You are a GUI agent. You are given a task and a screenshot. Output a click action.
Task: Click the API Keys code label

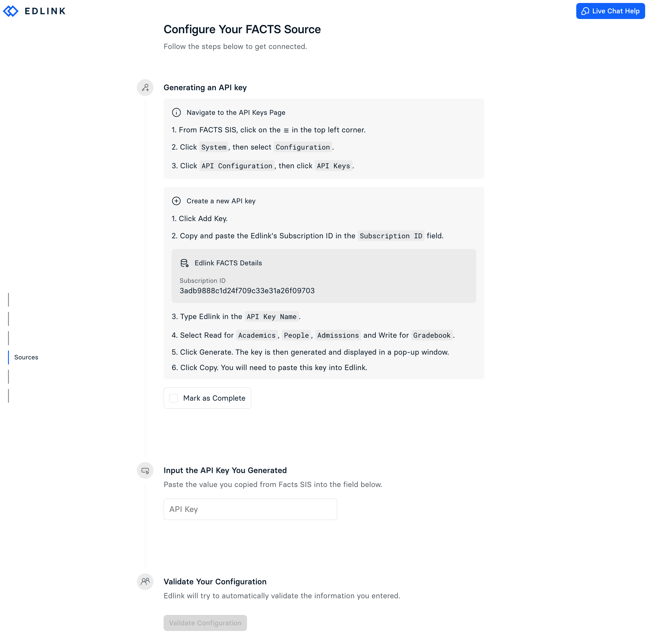coord(334,166)
